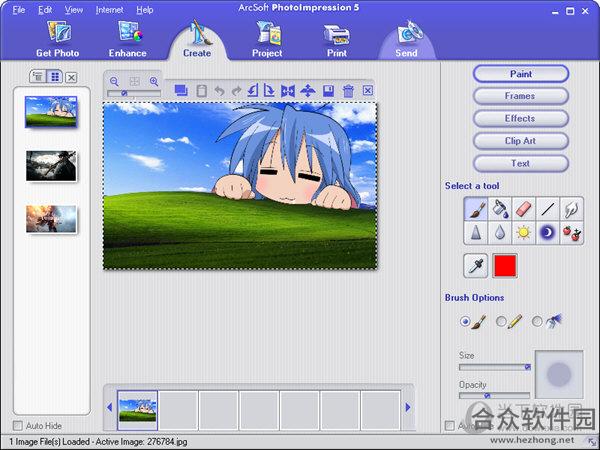This screenshot has height=450, width=600.
Task: Choose the airbrush brush option
Action: [x=537, y=321]
